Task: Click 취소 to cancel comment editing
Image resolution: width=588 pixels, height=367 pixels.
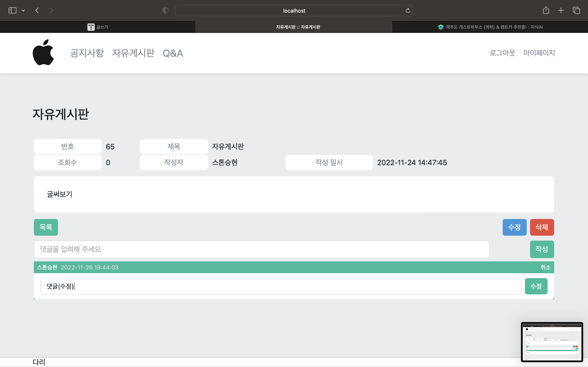Action: point(545,267)
